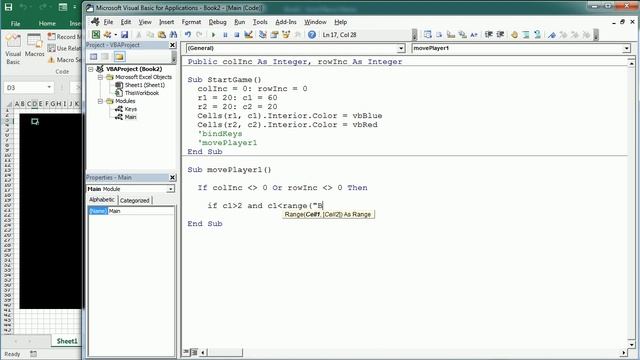
Task: Open the Tools menu
Action: click(260, 22)
